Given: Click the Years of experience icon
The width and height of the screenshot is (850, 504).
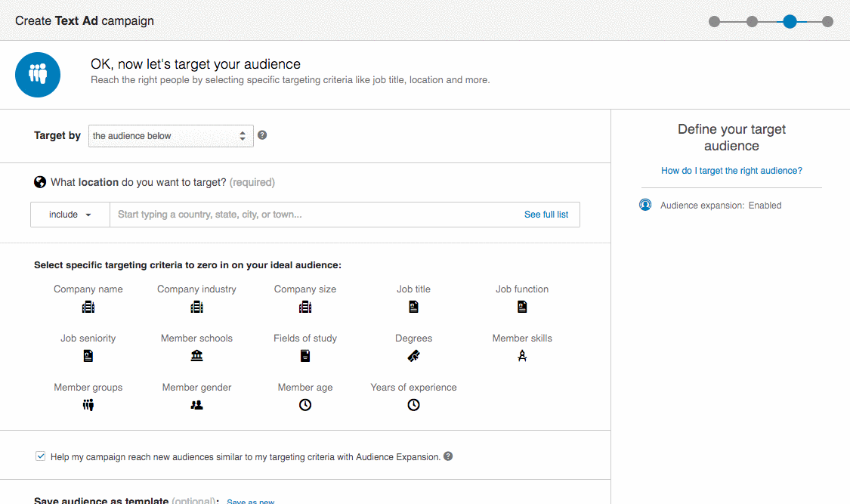Looking at the screenshot, I should [413, 405].
